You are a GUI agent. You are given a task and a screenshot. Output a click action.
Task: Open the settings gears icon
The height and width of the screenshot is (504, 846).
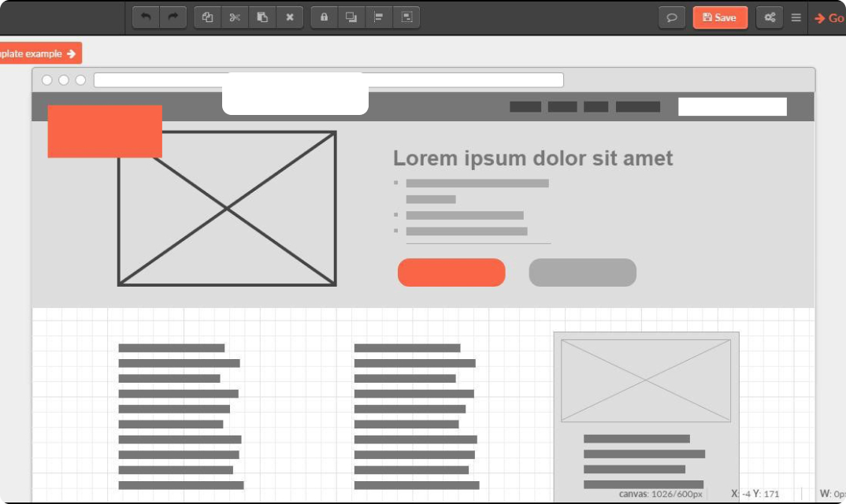(770, 17)
